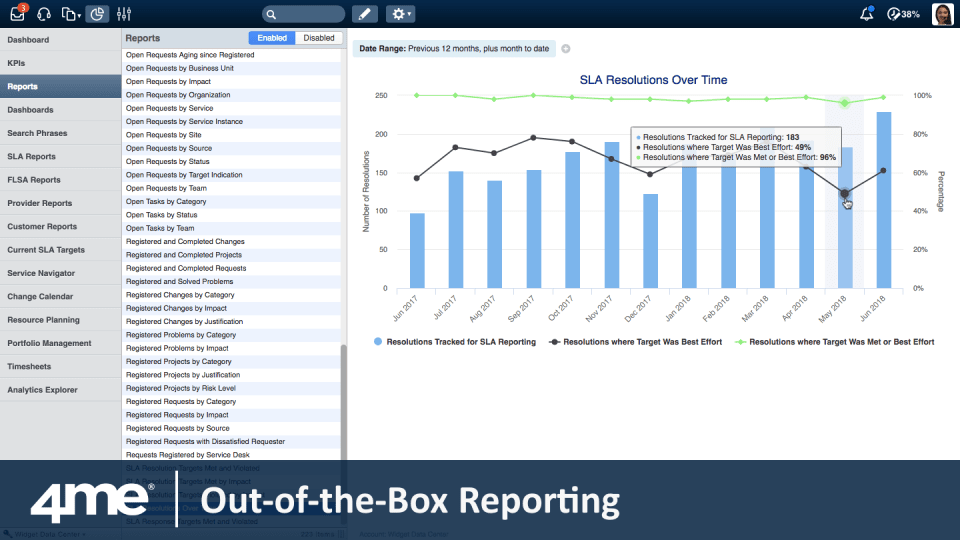The height and width of the screenshot is (540, 960).
Task: Select the analytics pie chart icon
Action: pos(97,14)
